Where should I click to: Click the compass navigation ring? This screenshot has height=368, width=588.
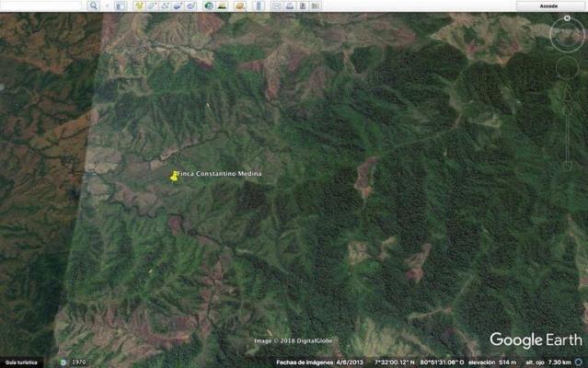(568, 35)
